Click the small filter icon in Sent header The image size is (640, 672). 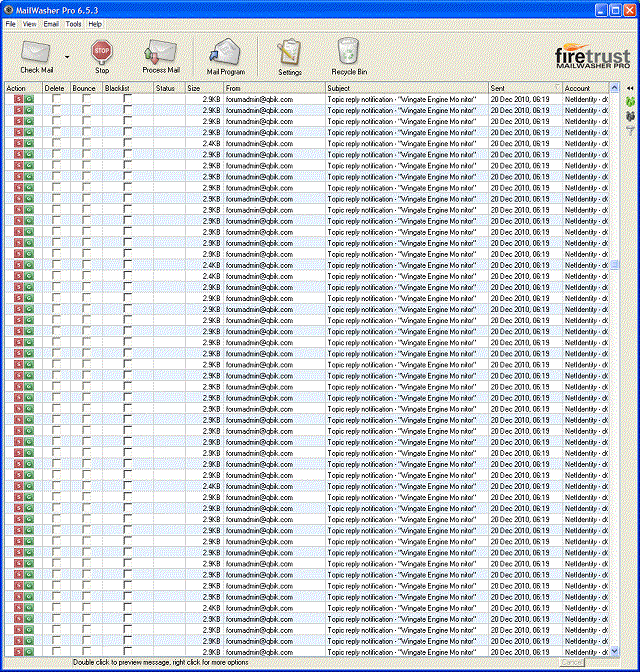(x=557, y=87)
